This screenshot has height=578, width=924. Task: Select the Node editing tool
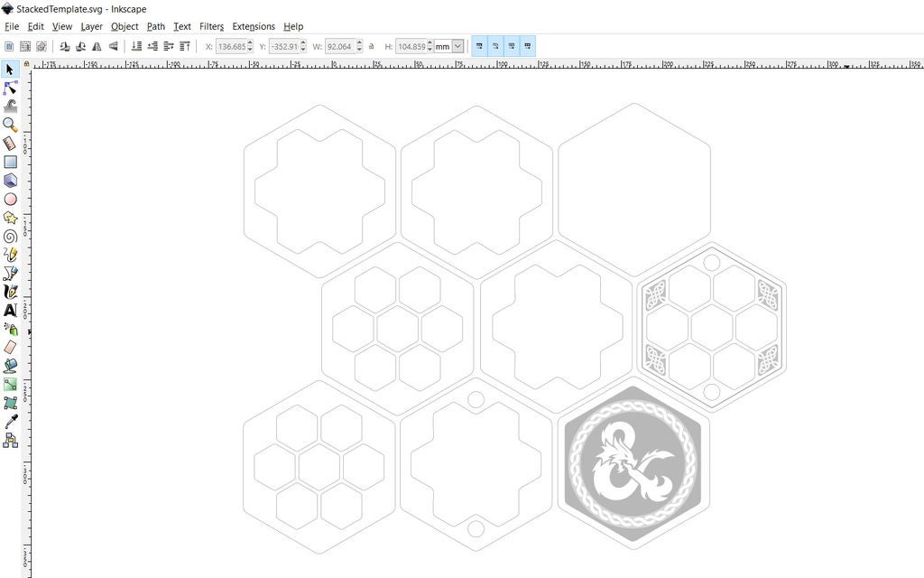point(10,88)
